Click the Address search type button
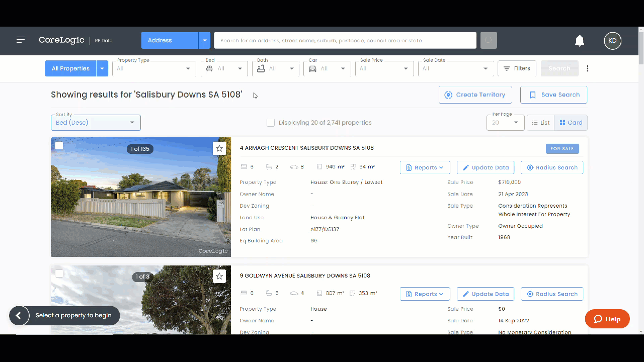 point(170,40)
